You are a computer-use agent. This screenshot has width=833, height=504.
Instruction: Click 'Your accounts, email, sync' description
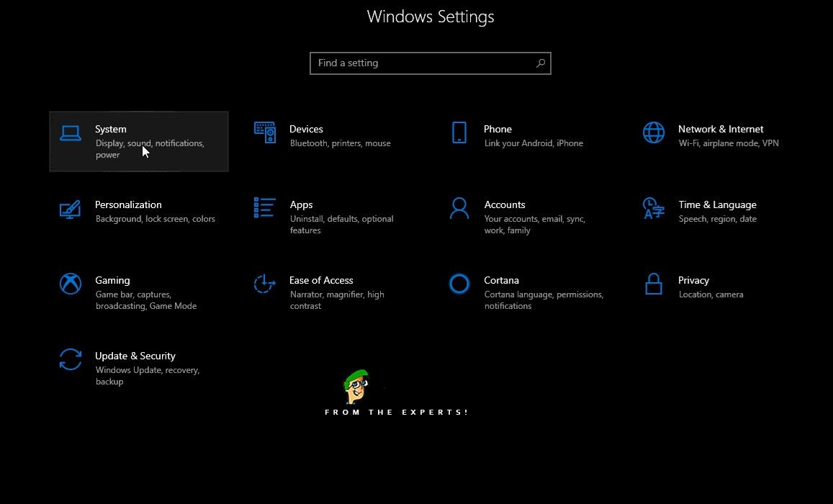(x=534, y=225)
